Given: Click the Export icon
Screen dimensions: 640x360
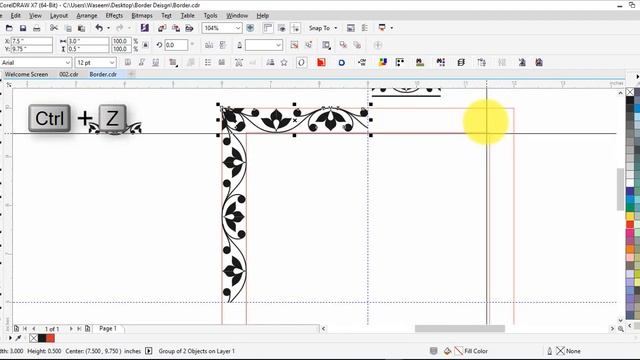Looking at the screenshot, I should click(176, 28).
